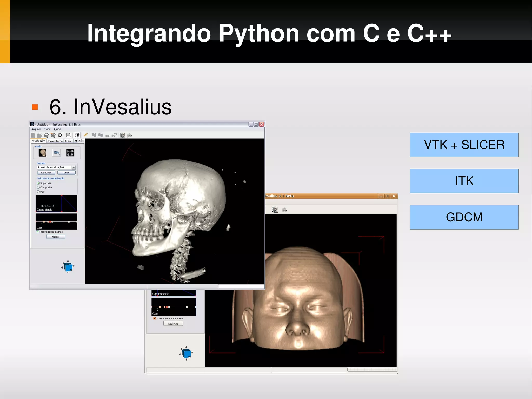Click the camera snapshot toolbar icon in front window
The image size is (532, 399).
coord(129,135)
